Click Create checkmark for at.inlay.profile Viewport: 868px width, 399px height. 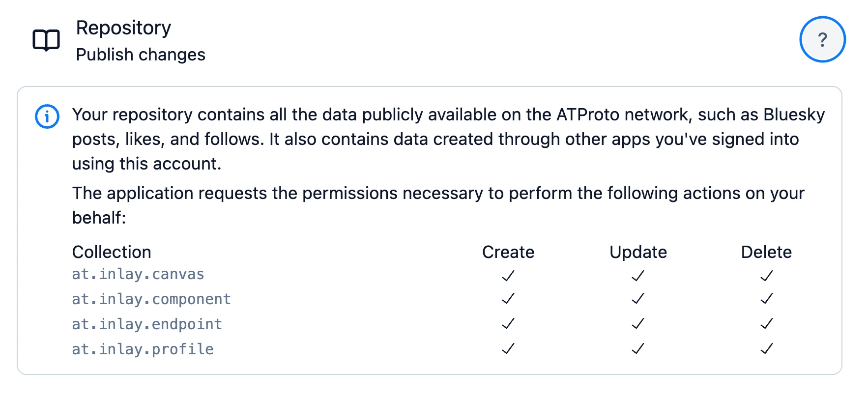[508, 349]
